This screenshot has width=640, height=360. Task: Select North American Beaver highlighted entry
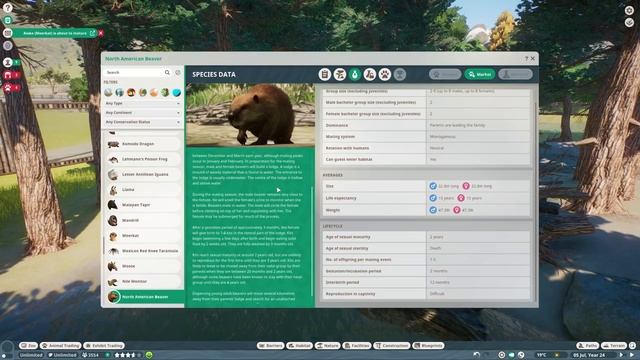pos(144,297)
